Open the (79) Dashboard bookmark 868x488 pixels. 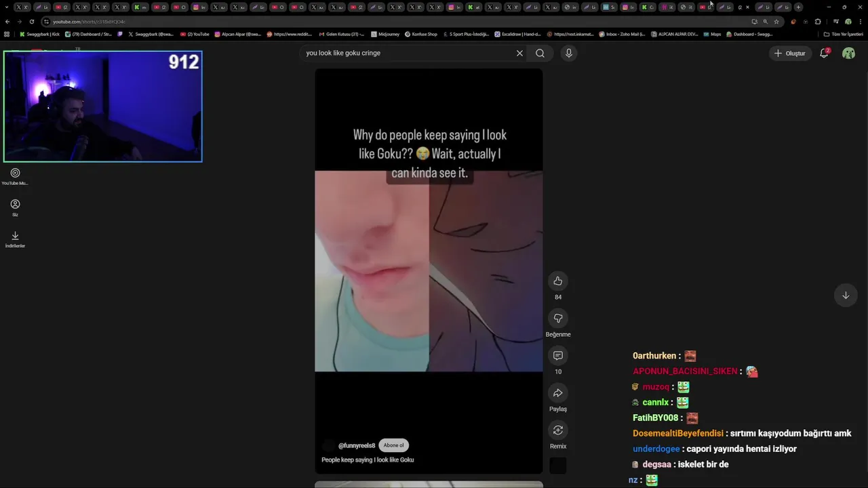88,34
